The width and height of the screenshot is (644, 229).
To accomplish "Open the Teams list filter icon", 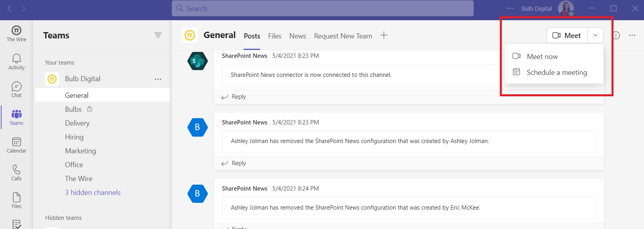I will (158, 35).
